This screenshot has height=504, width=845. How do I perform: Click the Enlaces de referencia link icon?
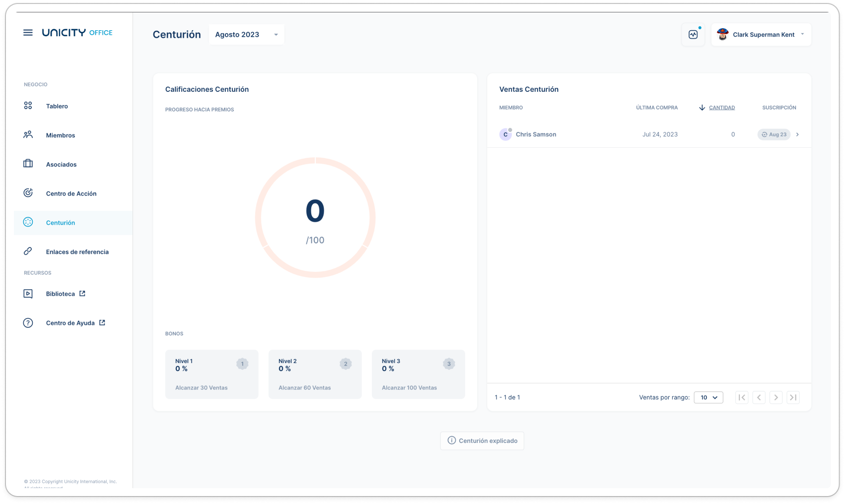pyautogui.click(x=28, y=252)
